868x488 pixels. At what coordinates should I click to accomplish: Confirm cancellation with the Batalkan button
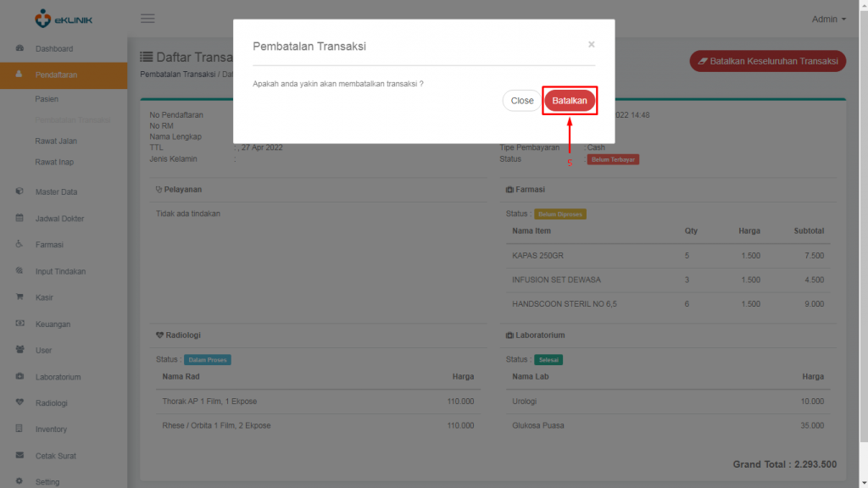click(570, 100)
